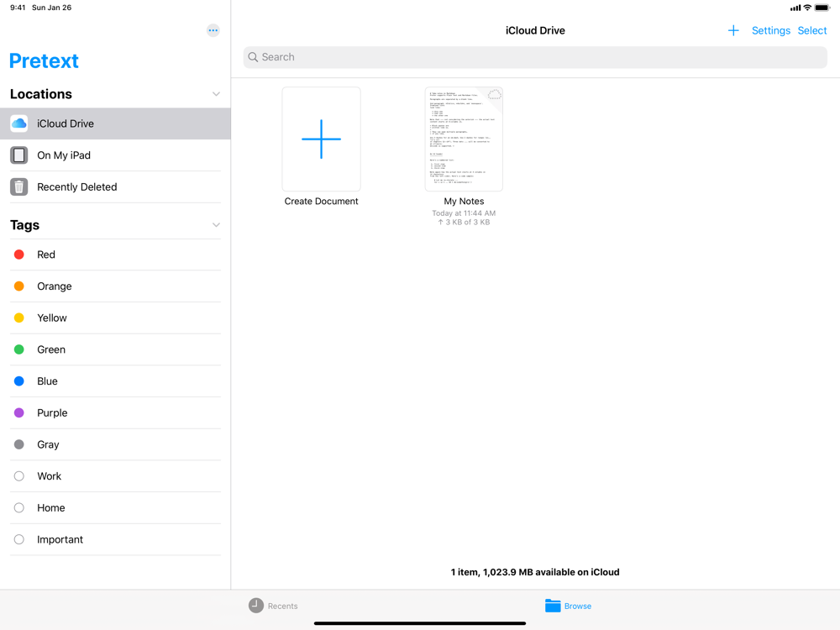This screenshot has height=630, width=840.
Task: Click the Create Document plus tile
Action: pyautogui.click(x=322, y=139)
